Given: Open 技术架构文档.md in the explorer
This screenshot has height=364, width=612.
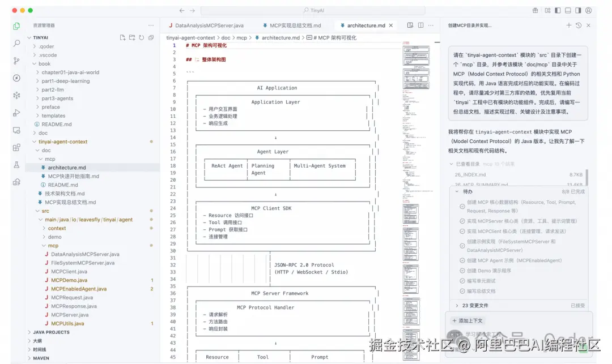Looking at the screenshot, I should [x=65, y=194].
